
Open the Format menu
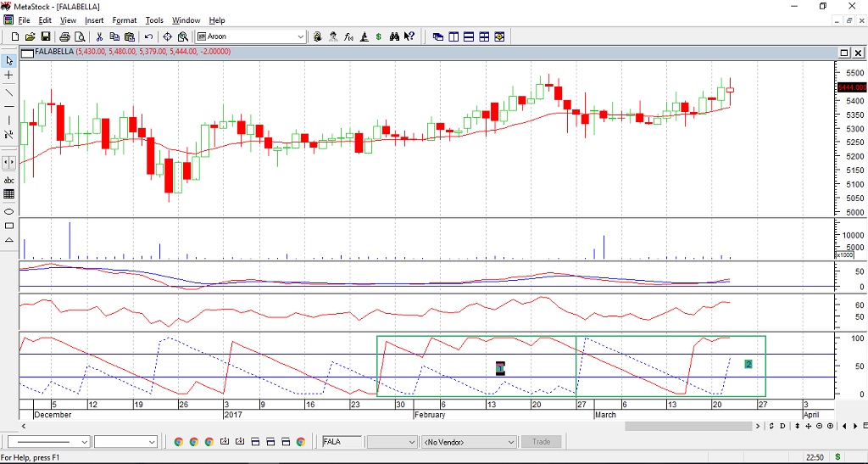[x=124, y=20]
